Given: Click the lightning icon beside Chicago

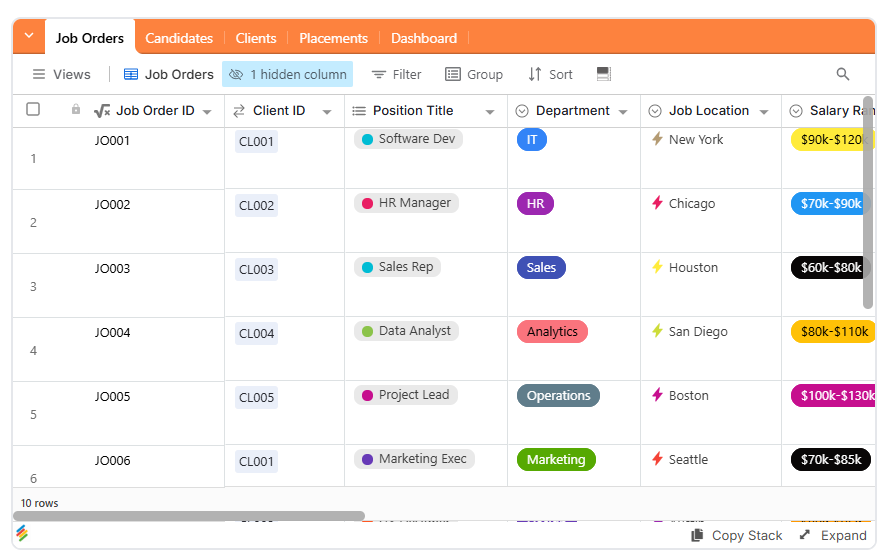Looking at the screenshot, I should point(657,202).
